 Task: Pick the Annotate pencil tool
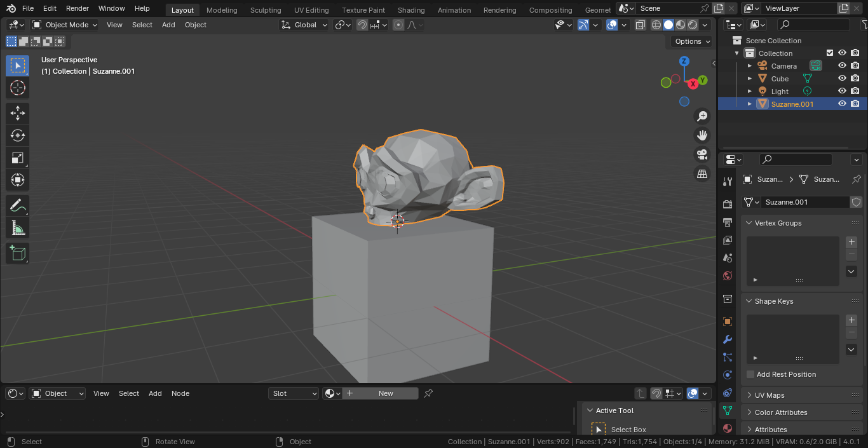pos(18,205)
